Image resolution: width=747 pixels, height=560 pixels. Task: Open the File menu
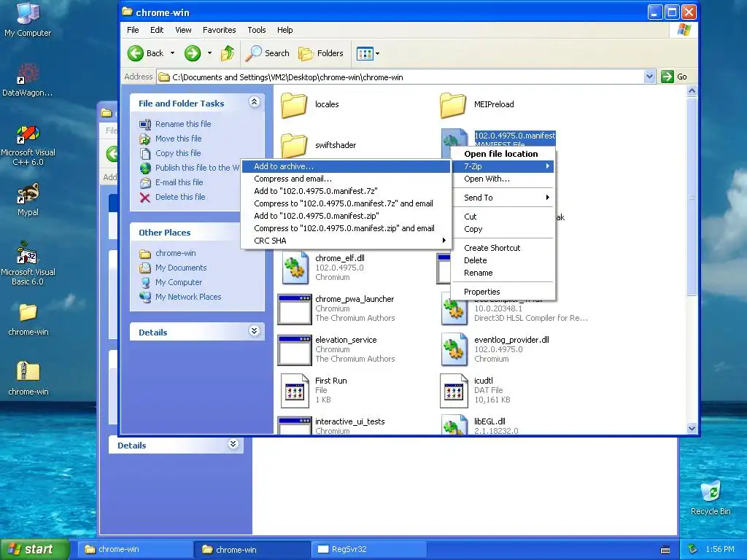coord(133,30)
